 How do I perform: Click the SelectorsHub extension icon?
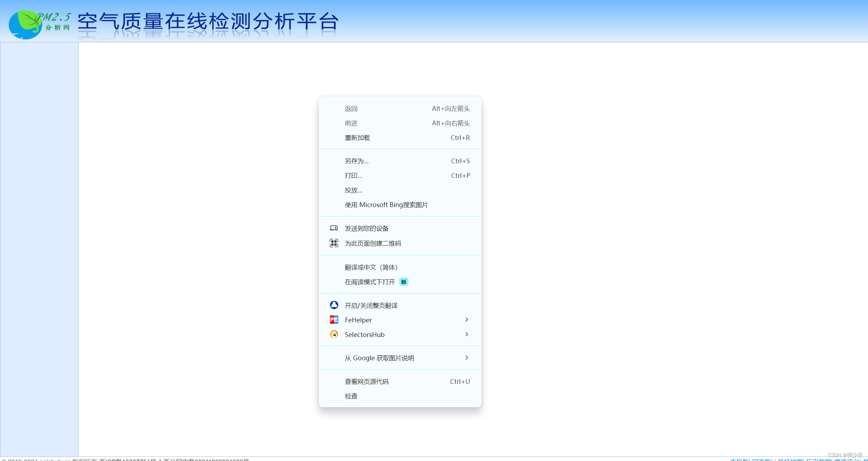[x=334, y=334]
